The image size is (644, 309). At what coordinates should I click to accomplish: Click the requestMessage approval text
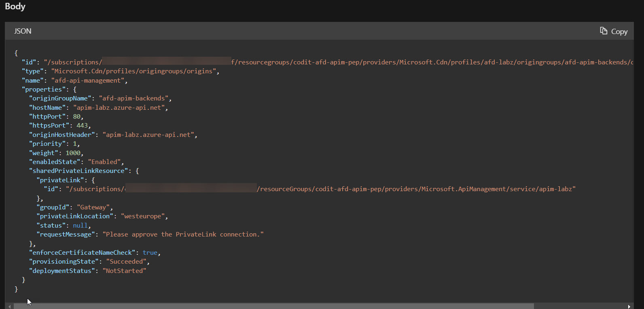(x=183, y=234)
